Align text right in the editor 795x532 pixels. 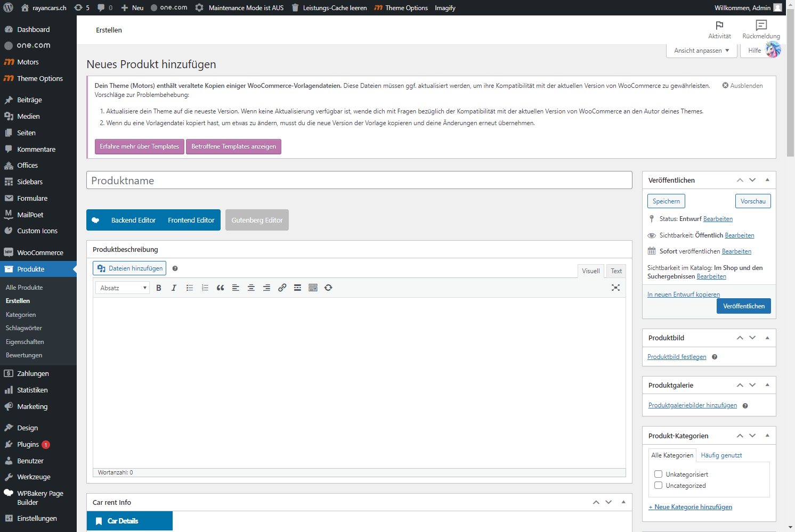pos(266,288)
